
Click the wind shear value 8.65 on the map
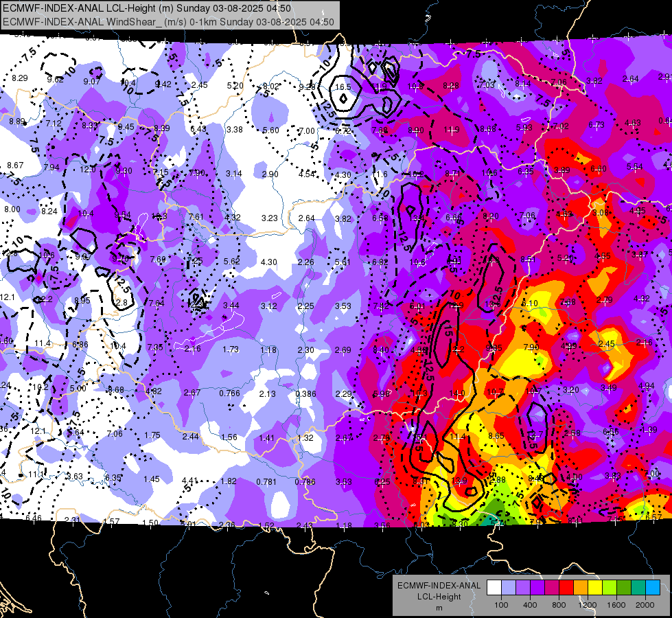coord(496,436)
